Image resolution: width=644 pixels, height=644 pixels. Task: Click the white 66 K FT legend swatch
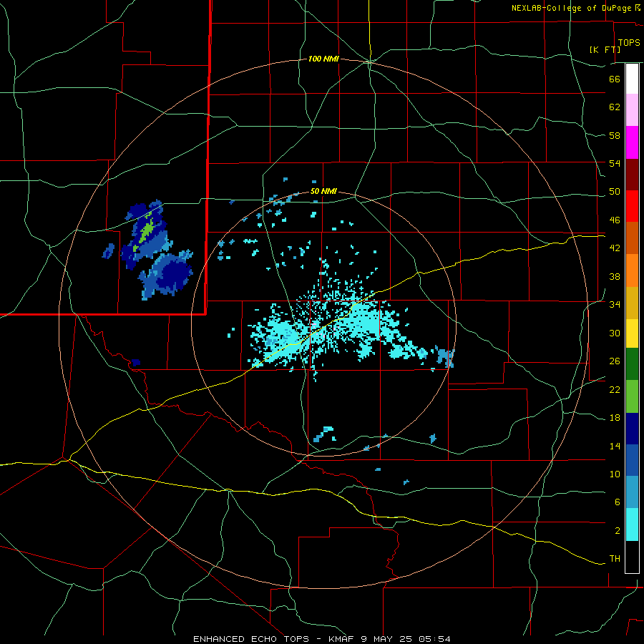pos(632,79)
